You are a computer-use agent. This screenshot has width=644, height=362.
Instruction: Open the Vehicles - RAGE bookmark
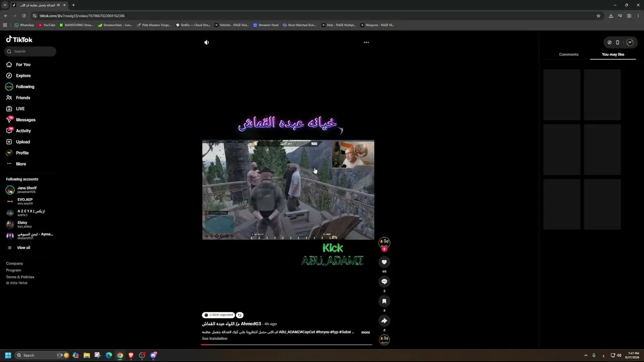pyautogui.click(x=231, y=25)
